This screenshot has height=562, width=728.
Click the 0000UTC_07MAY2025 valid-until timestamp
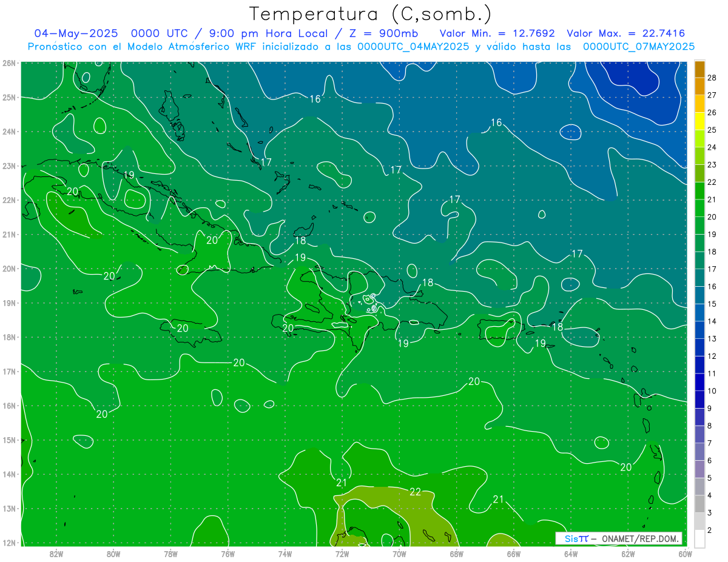pyautogui.click(x=638, y=46)
